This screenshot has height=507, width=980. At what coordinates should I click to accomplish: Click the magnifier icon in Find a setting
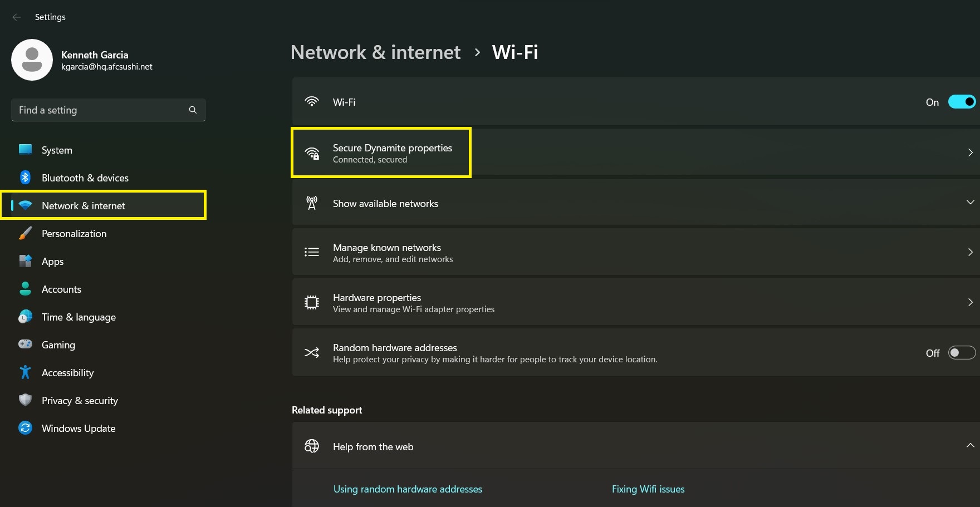[x=193, y=110]
